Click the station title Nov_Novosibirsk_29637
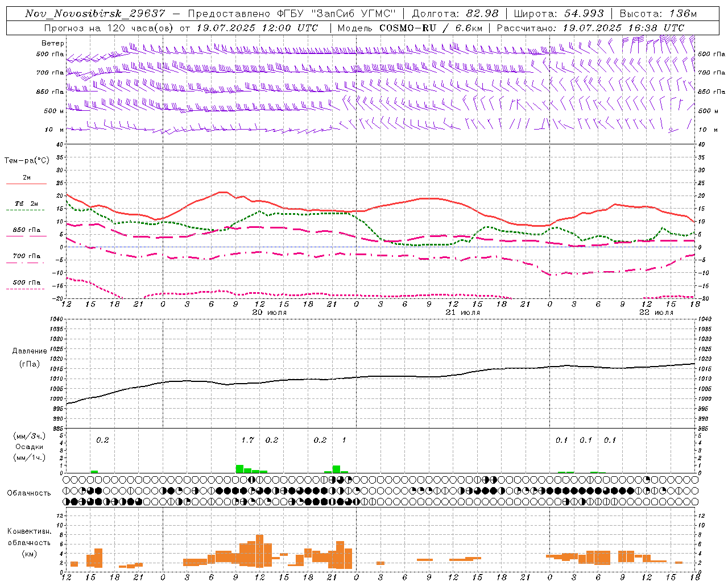 pyautogui.click(x=95, y=14)
